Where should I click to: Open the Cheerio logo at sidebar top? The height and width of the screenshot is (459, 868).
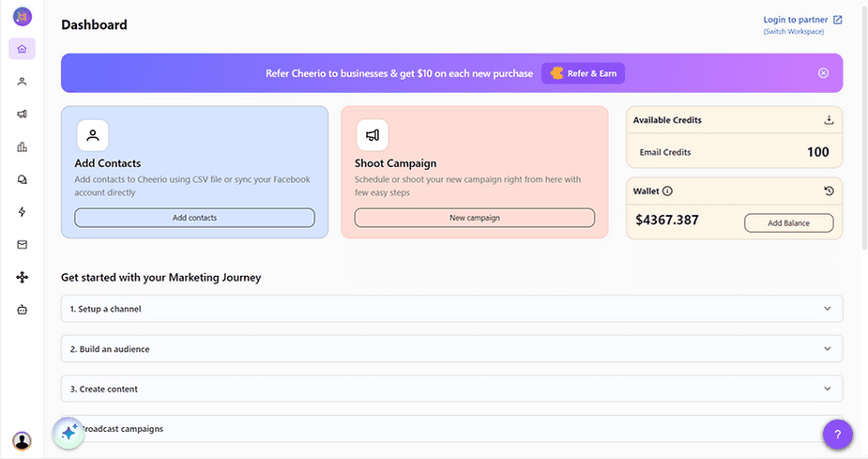(x=23, y=17)
